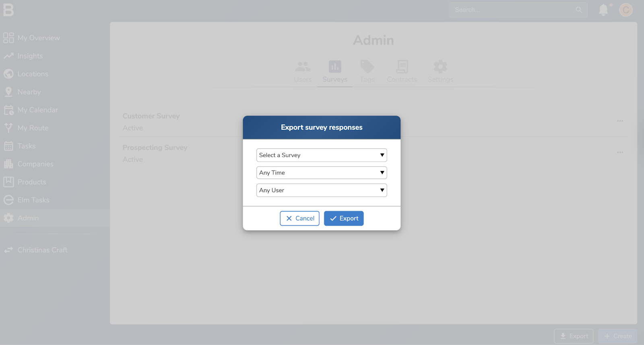Go to Locations in sidebar

[33, 74]
